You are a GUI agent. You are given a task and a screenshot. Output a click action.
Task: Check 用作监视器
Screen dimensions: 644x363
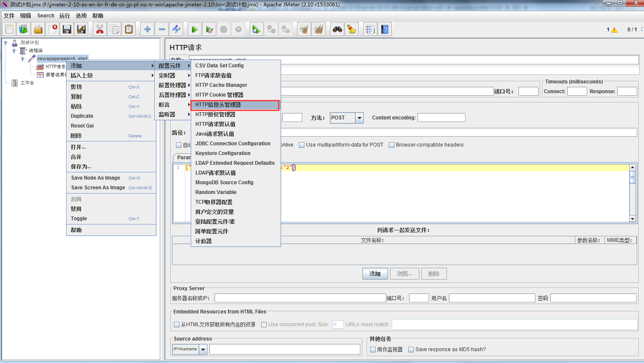click(373, 349)
